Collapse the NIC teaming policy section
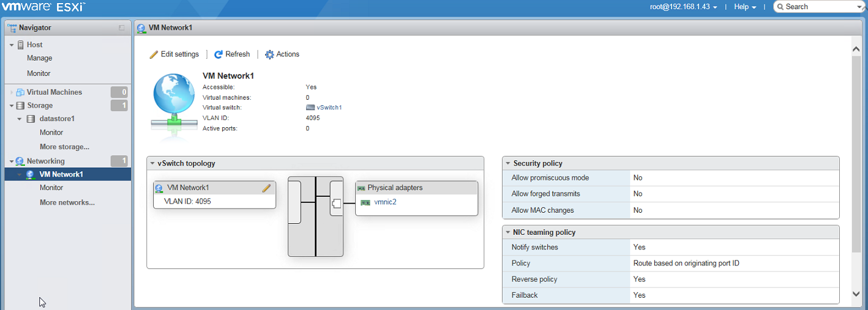868x310 pixels. pos(508,233)
